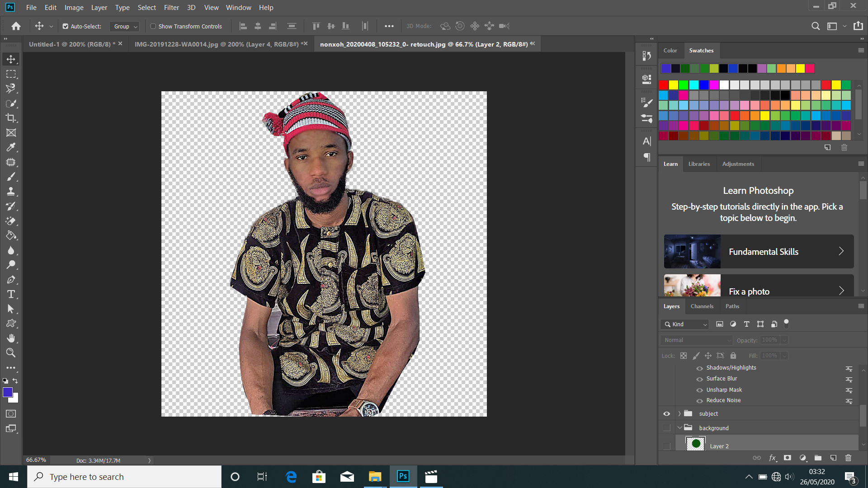Click the foreground color swatch
The height and width of the screenshot is (488, 868).
coord(8,392)
